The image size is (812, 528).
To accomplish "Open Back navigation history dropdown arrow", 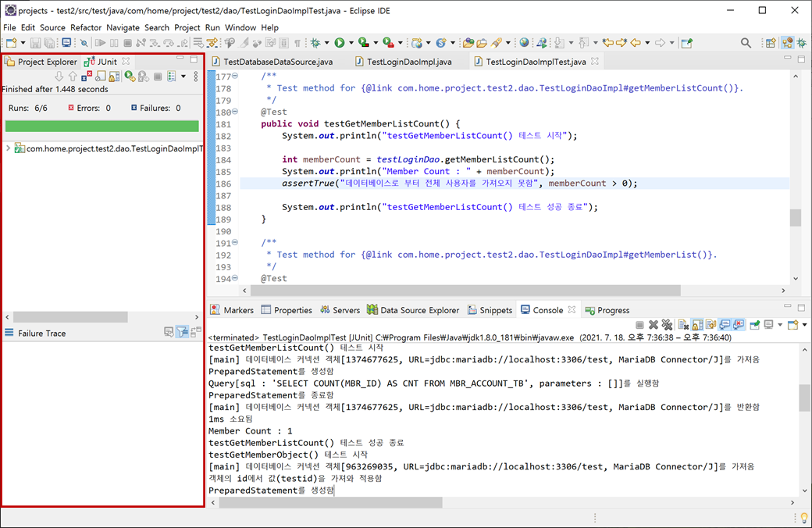I will (647, 43).
